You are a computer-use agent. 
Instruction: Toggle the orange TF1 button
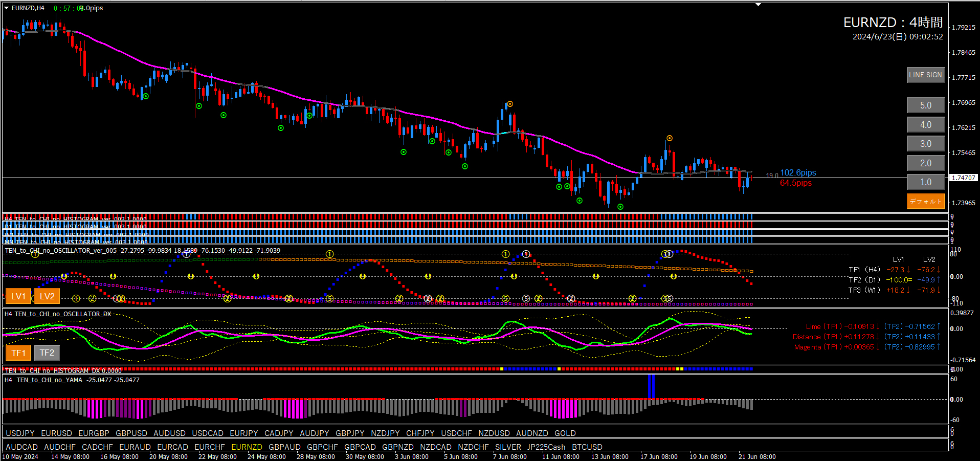tap(18, 353)
